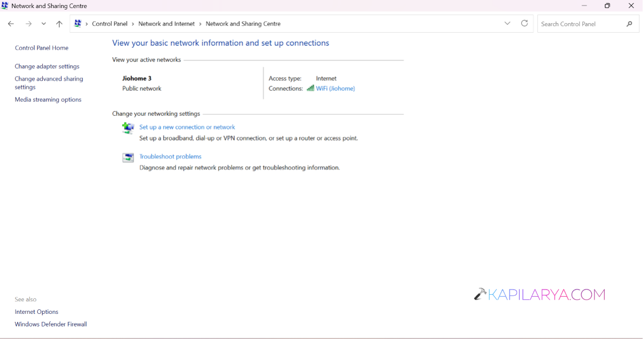644x339 pixels.
Task: Go forward using the forward arrow
Action: (29, 24)
